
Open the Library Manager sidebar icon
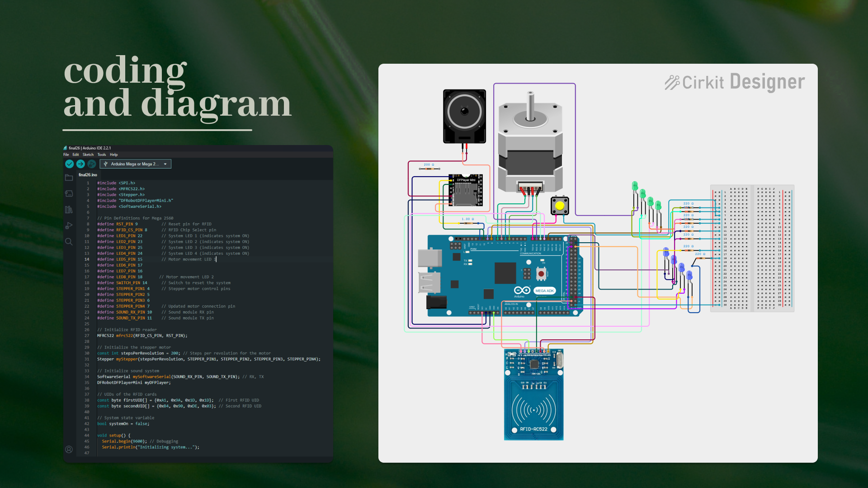tap(69, 210)
